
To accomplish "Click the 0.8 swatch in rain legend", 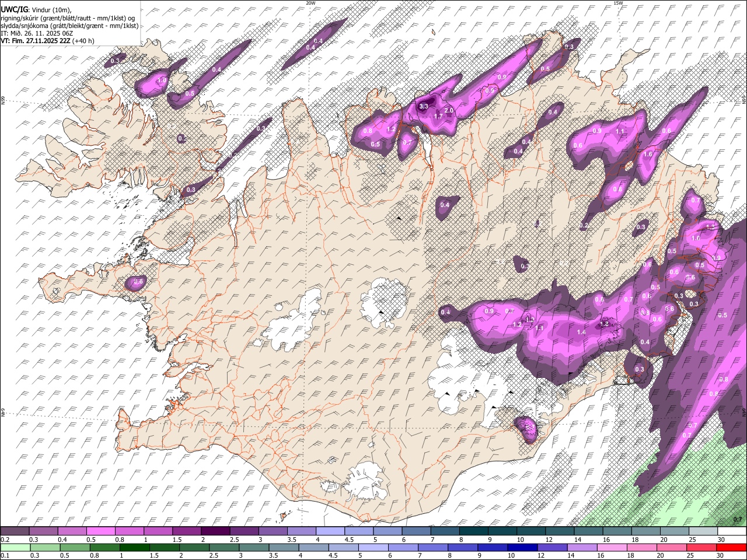I will pos(104,547).
